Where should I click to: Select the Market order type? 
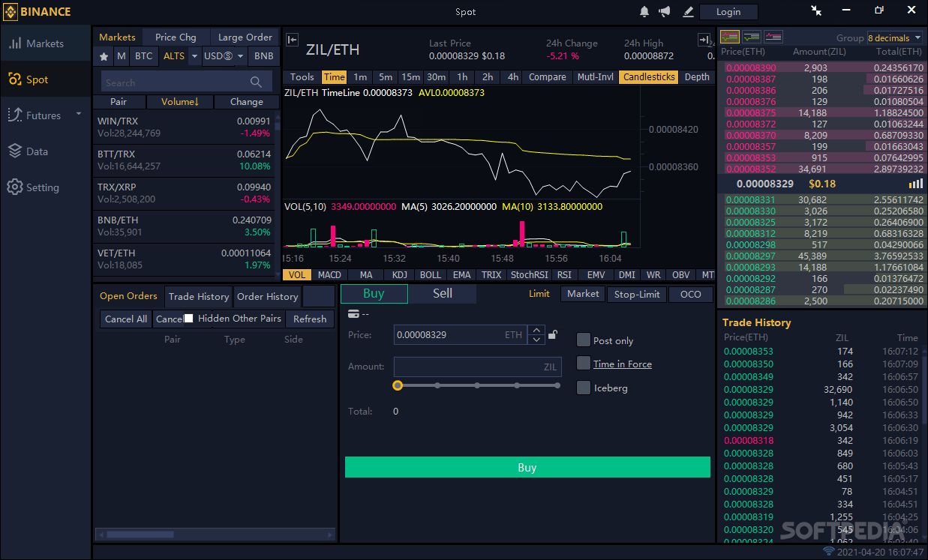(583, 294)
